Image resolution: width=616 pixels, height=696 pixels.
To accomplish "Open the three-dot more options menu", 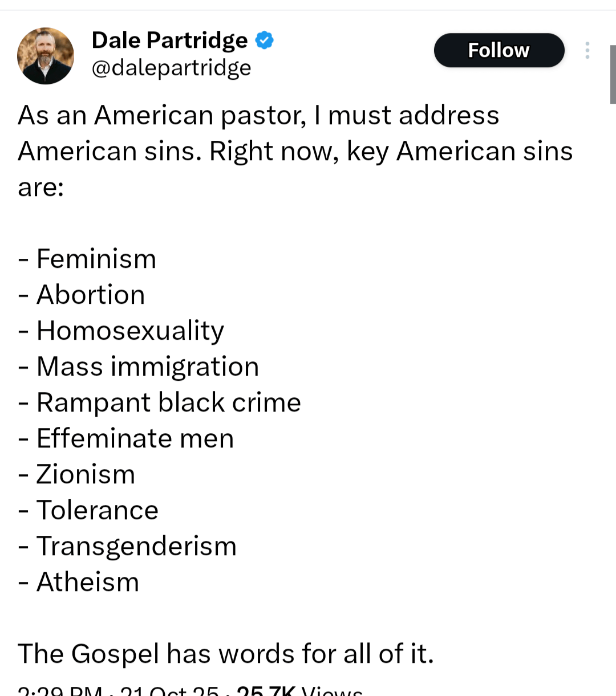I will 587,51.
